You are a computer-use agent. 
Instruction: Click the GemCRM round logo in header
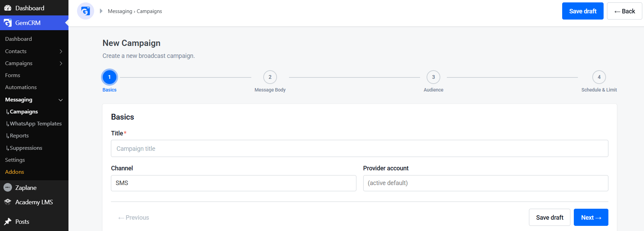[x=86, y=11]
